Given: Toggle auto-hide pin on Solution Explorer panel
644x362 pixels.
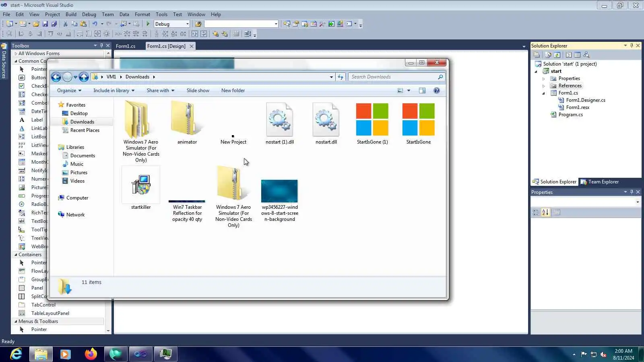Looking at the screenshot, I should click(x=632, y=45).
